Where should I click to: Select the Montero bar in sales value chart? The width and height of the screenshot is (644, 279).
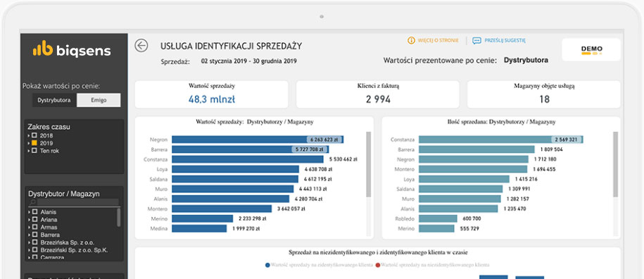click(222, 209)
